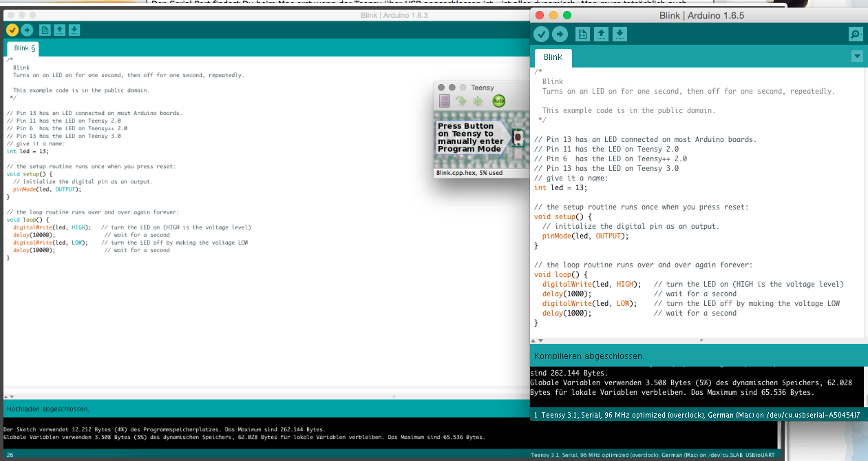The width and height of the screenshot is (868, 461).
Task: Click New sketch icon in Arduino 1.6.3
Action: point(45,30)
